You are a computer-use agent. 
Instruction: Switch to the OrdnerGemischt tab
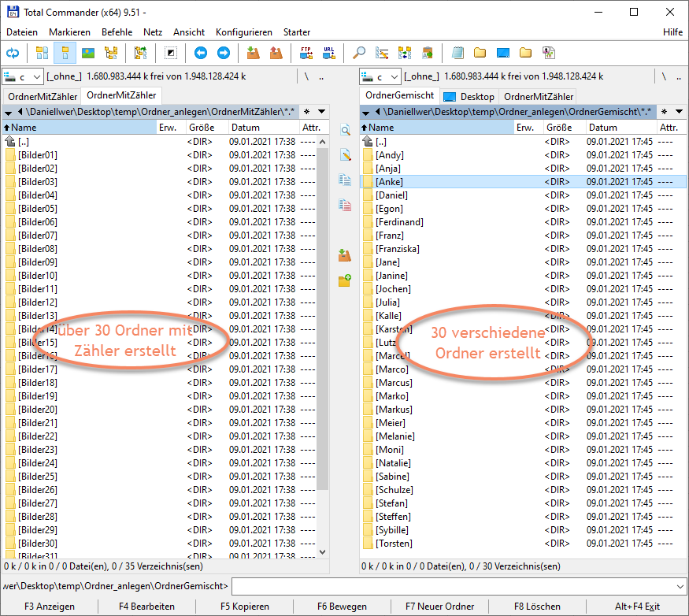[399, 95]
